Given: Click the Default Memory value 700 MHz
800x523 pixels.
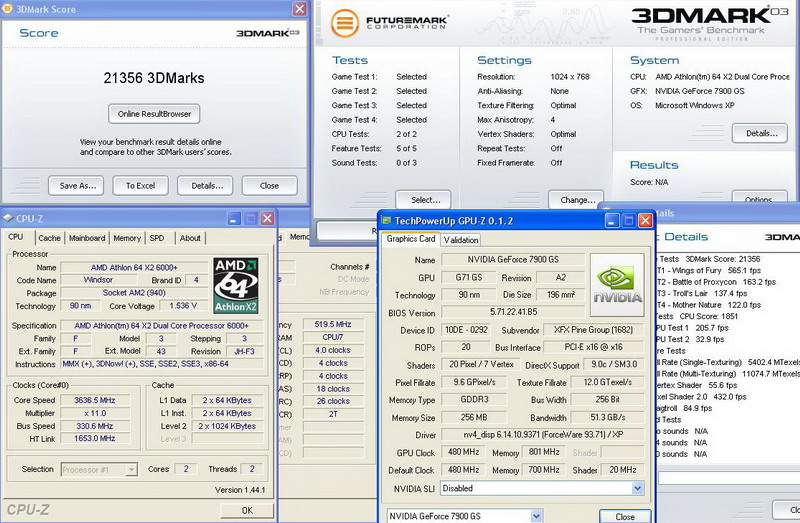Looking at the screenshot, I should click(544, 469).
